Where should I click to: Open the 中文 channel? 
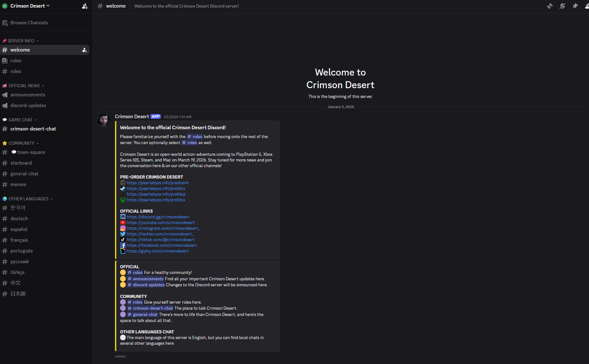[45, 283]
